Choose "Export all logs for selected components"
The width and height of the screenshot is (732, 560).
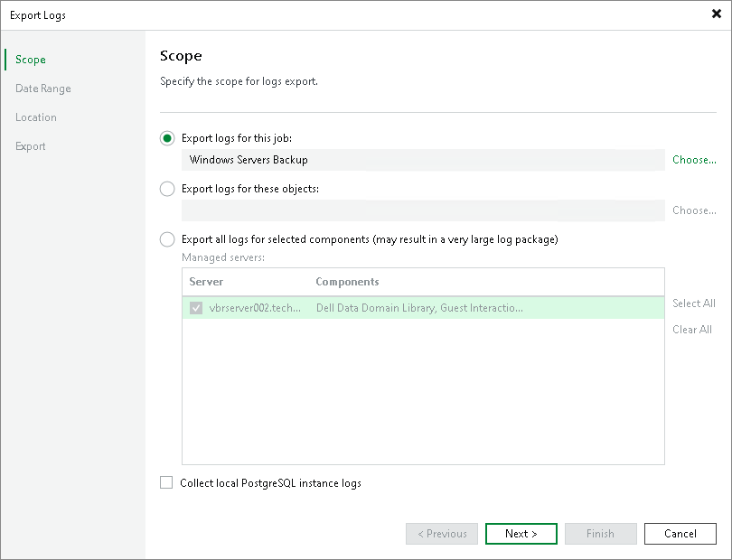click(x=166, y=238)
